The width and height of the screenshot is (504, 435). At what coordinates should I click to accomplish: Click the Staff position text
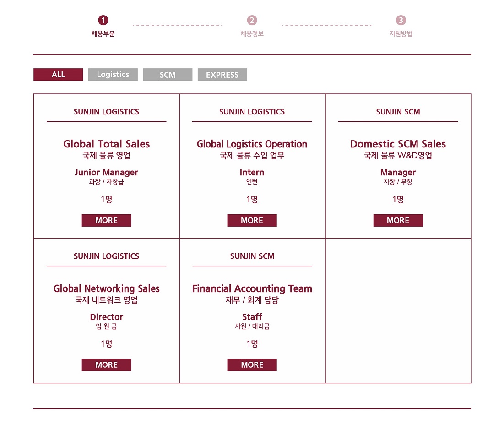tap(252, 317)
